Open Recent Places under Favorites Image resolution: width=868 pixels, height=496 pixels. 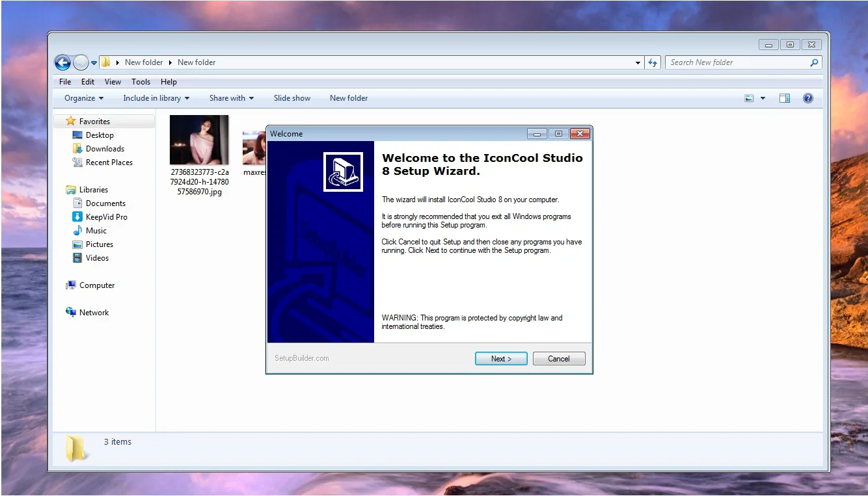[109, 163]
